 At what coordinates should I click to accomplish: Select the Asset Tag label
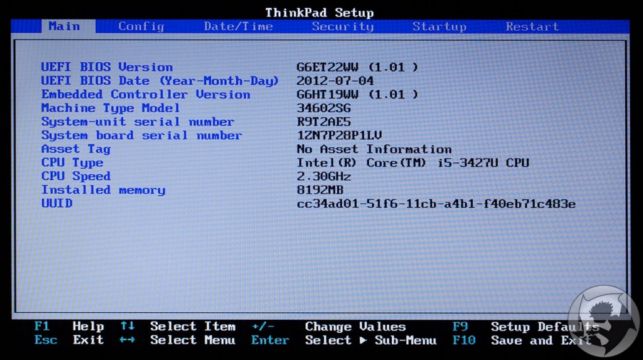pos(76,149)
